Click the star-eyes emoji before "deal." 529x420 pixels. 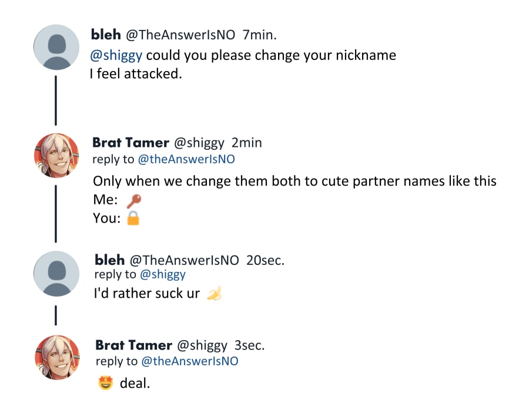click(105, 384)
